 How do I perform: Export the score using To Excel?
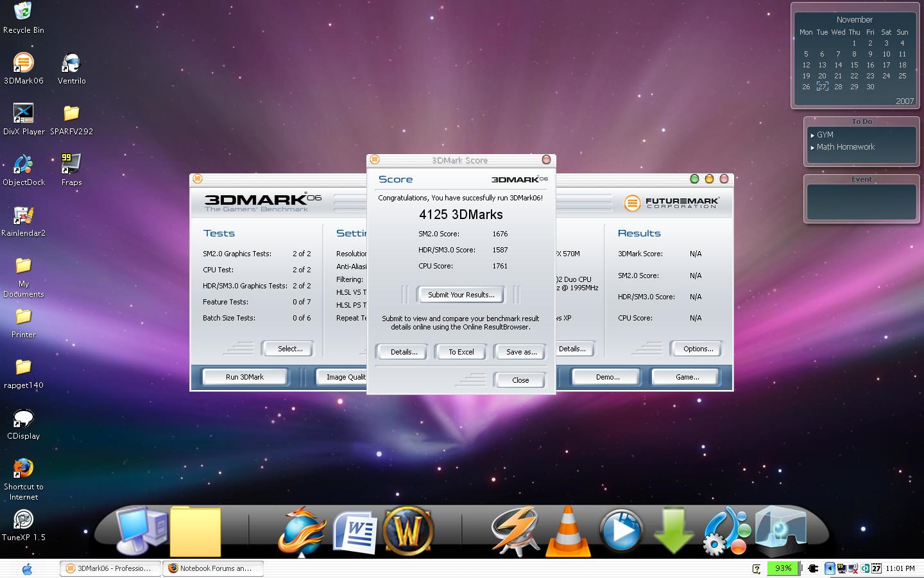pyautogui.click(x=461, y=352)
